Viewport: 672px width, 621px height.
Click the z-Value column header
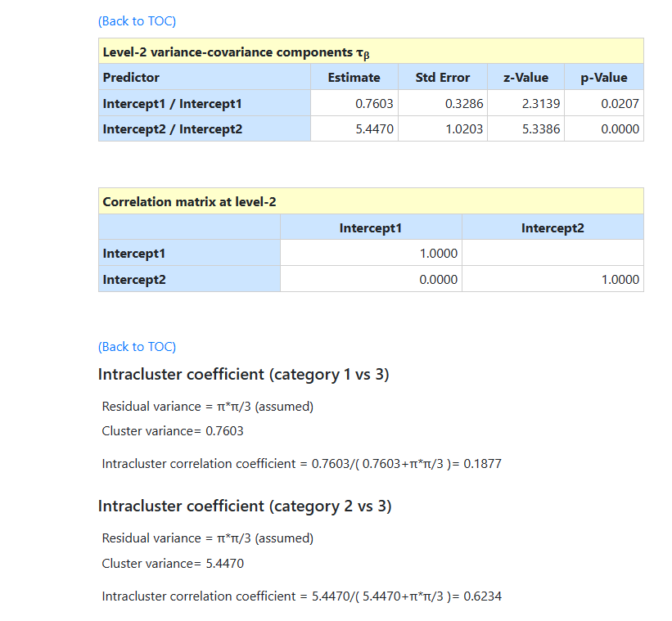click(x=525, y=78)
